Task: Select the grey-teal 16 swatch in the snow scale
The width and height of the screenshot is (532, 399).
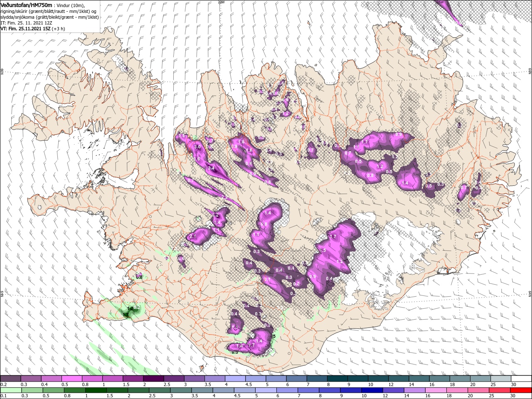Action: coord(440,379)
